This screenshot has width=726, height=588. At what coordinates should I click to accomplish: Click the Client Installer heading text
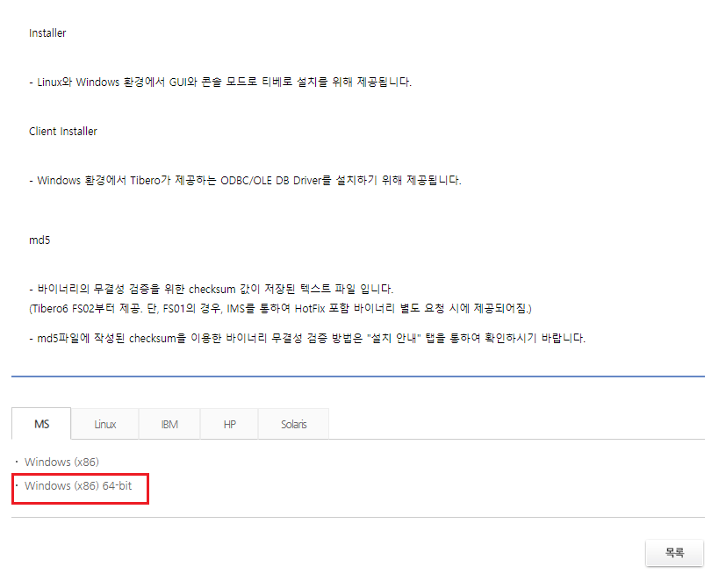[x=63, y=131]
